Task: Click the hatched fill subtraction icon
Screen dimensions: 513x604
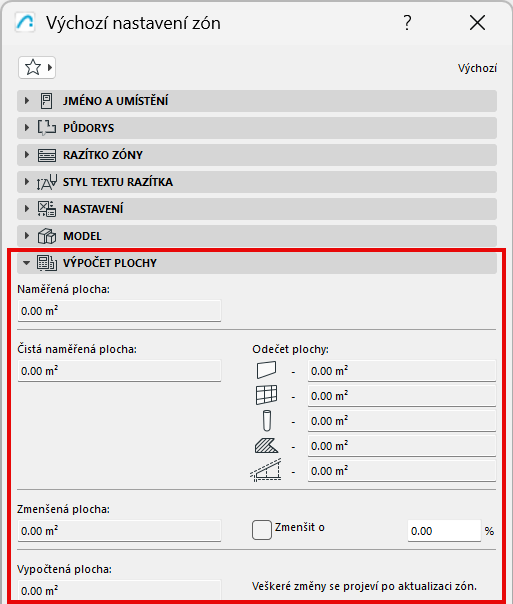Action: pos(266,446)
